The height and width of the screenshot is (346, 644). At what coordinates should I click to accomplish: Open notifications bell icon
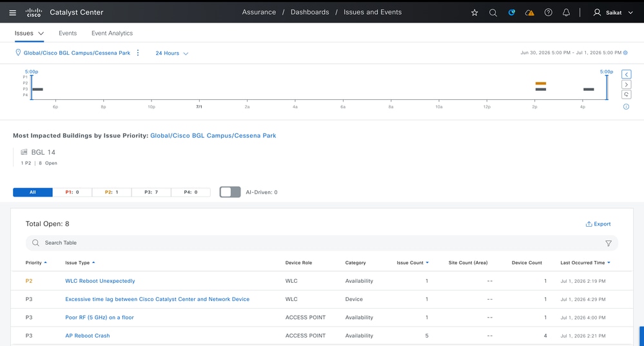(x=566, y=13)
